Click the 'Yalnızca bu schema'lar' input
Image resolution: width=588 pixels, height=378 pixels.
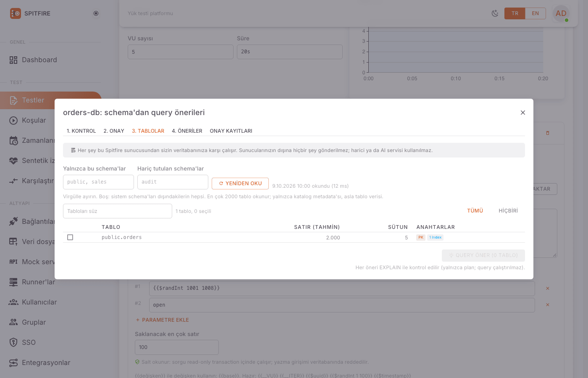pyautogui.click(x=98, y=182)
